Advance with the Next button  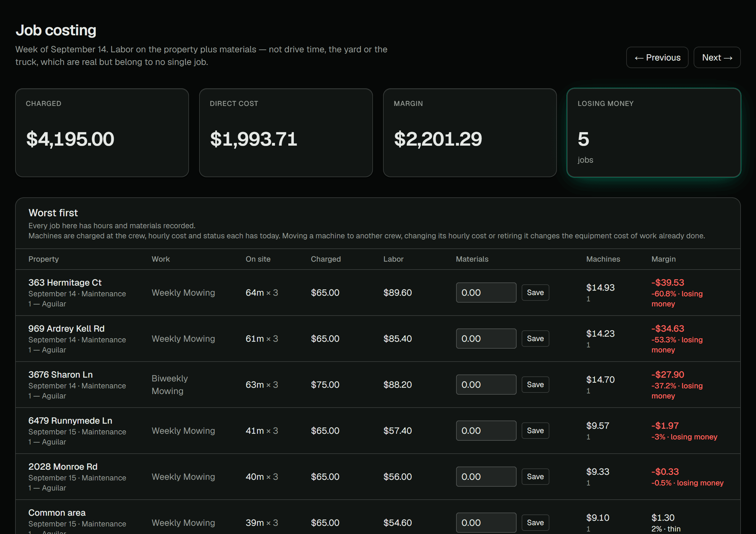click(717, 57)
